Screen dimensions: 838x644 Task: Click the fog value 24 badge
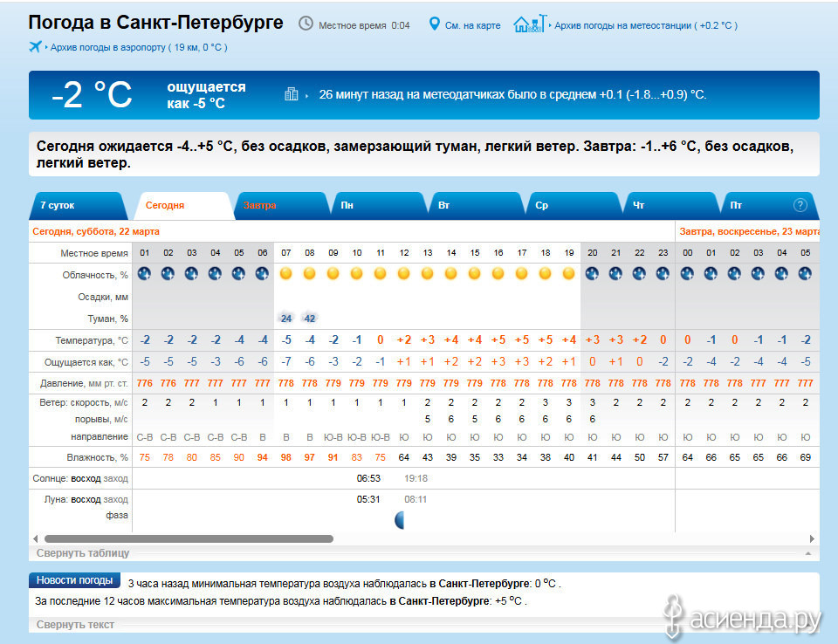pyautogui.click(x=286, y=319)
